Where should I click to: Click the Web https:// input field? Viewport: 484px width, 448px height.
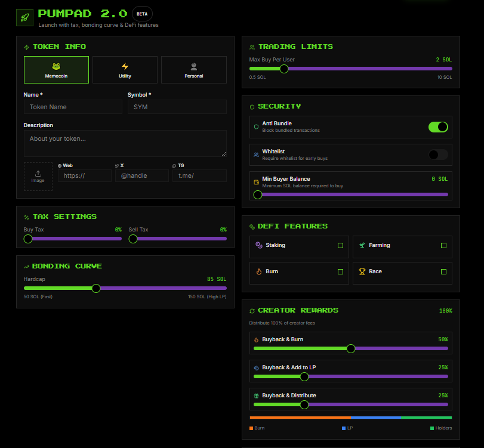click(85, 175)
